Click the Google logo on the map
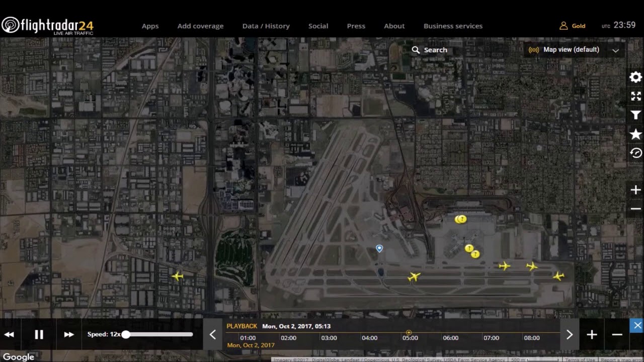644x362 pixels. click(19, 357)
